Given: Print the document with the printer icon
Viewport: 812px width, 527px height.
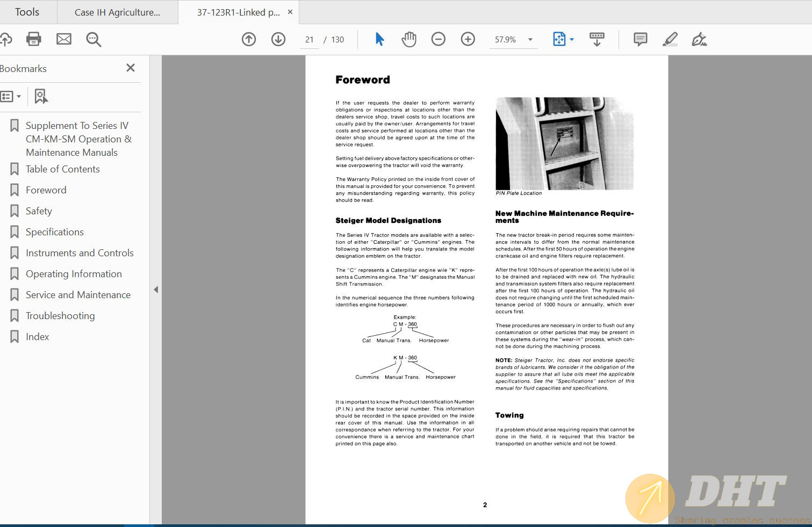Looking at the screenshot, I should [34, 39].
